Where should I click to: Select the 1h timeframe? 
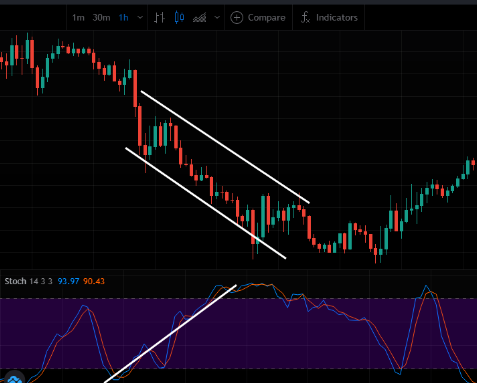coord(124,18)
